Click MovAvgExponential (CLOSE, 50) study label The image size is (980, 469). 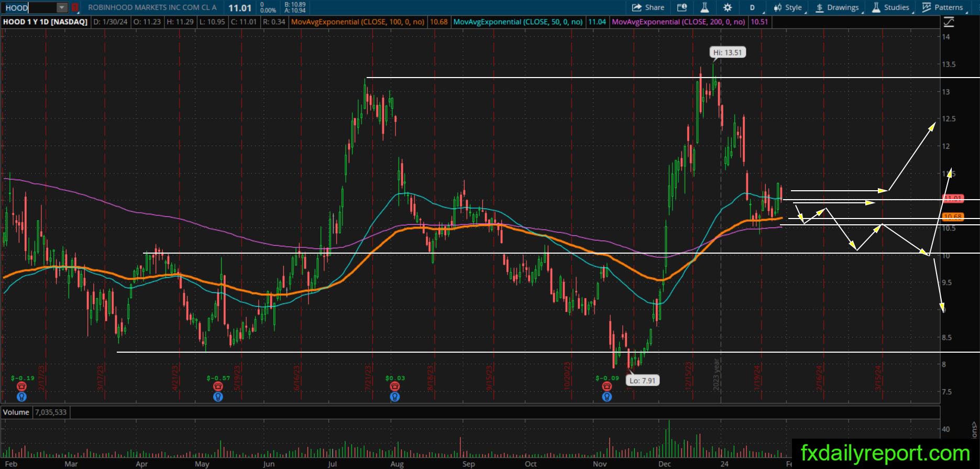point(517,22)
